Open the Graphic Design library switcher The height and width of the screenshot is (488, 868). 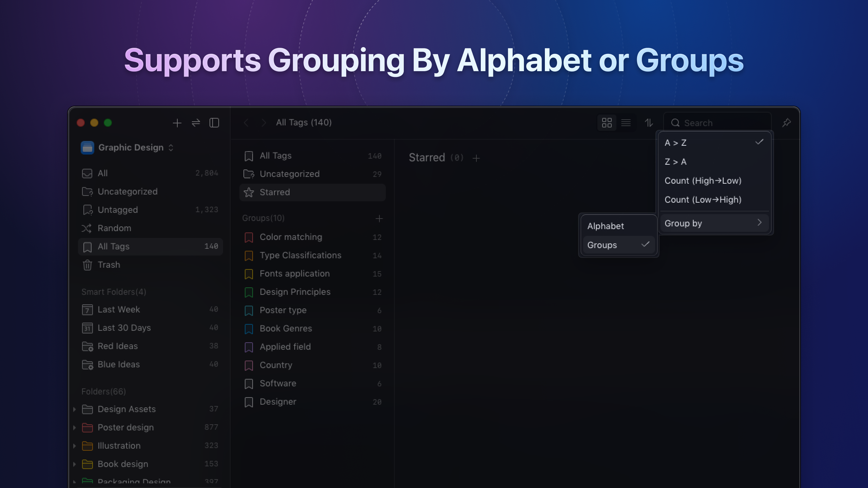(x=131, y=148)
